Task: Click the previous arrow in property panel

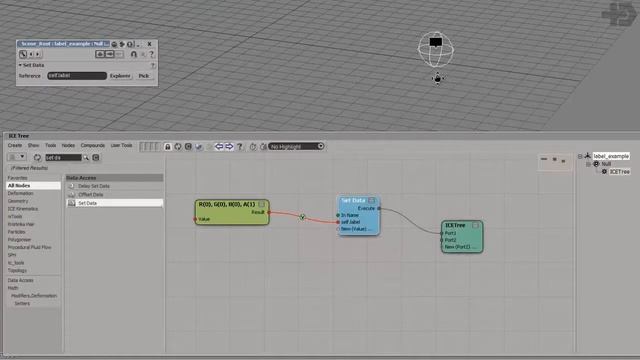Action: point(31,54)
